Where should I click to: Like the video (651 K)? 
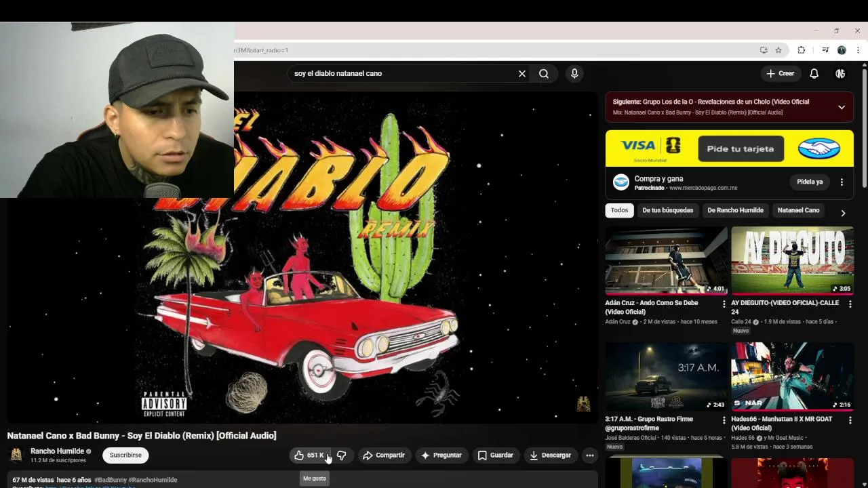point(311,455)
